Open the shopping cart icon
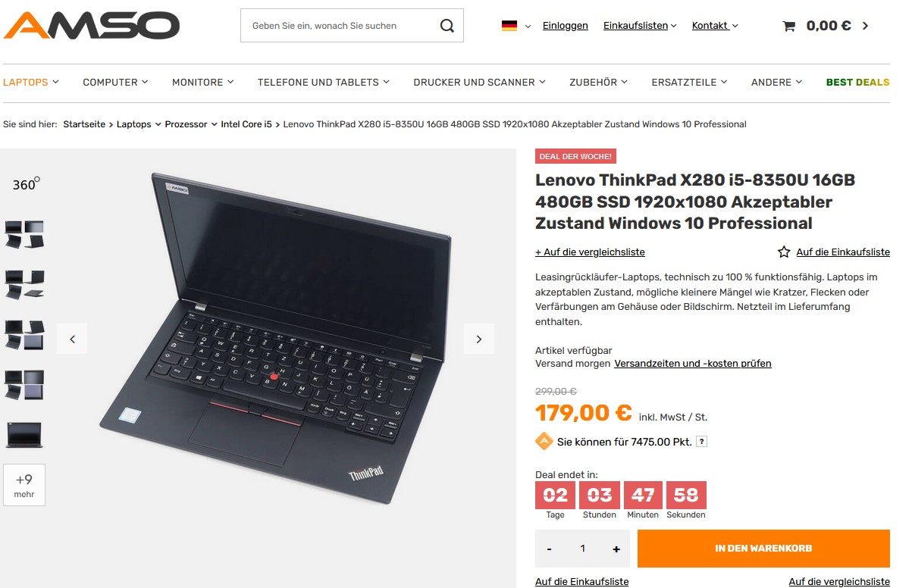This screenshot has height=588, width=912. (789, 26)
